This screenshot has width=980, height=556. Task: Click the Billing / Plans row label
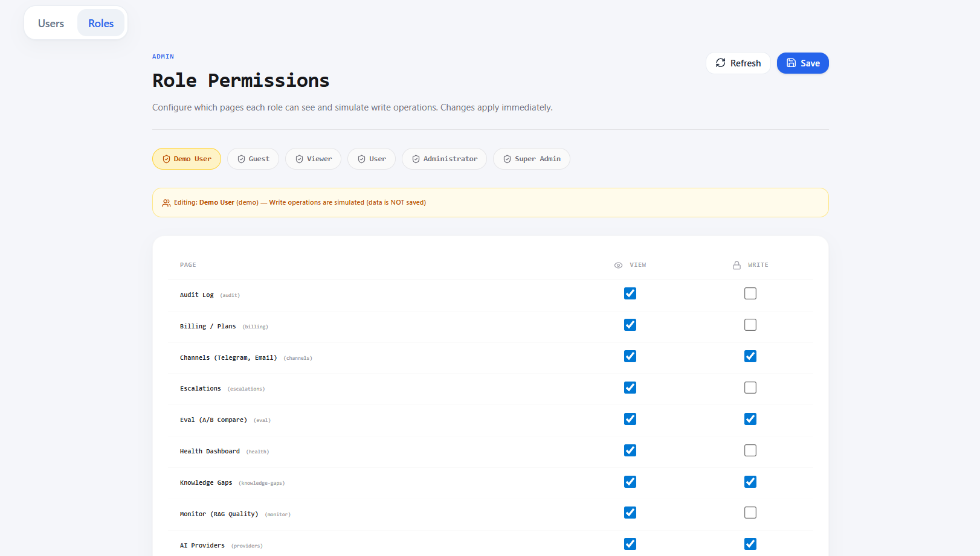tap(208, 327)
